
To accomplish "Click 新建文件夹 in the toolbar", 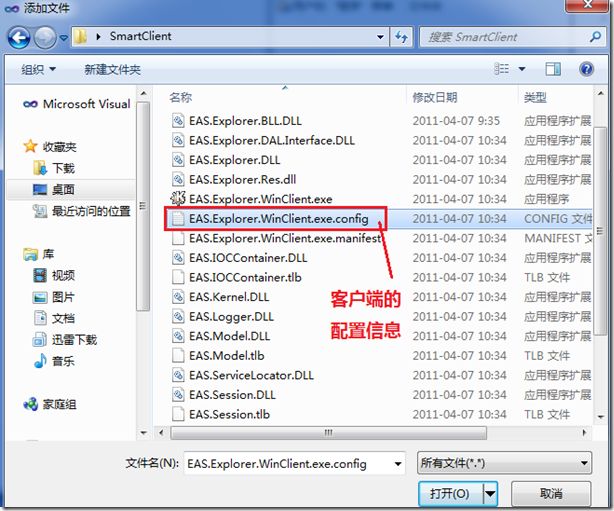I will pos(112,70).
